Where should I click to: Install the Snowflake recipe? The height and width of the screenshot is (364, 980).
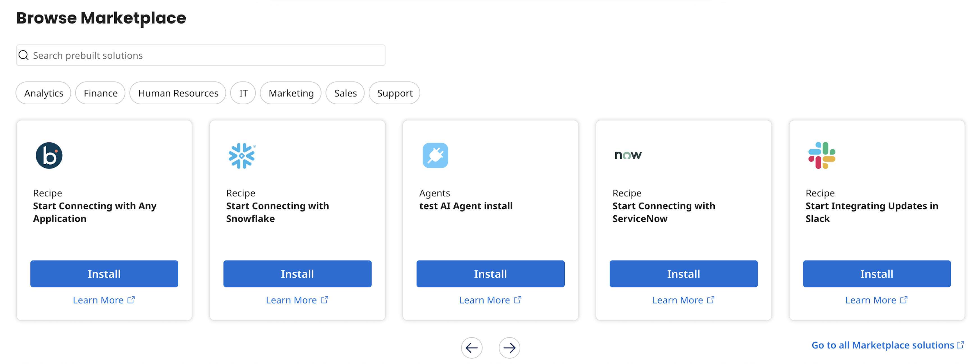pos(297,274)
